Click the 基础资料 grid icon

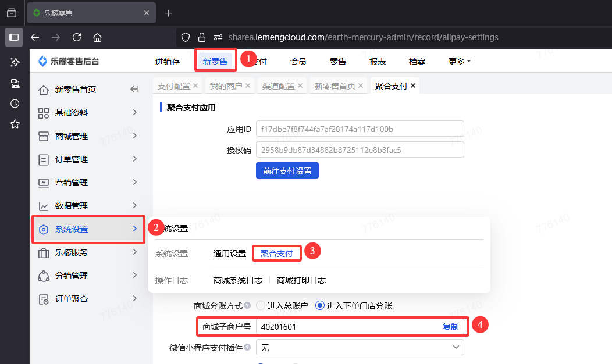pos(43,113)
